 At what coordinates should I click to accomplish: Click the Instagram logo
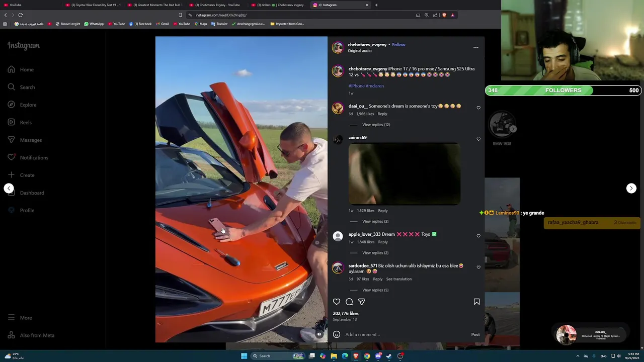[x=23, y=46]
